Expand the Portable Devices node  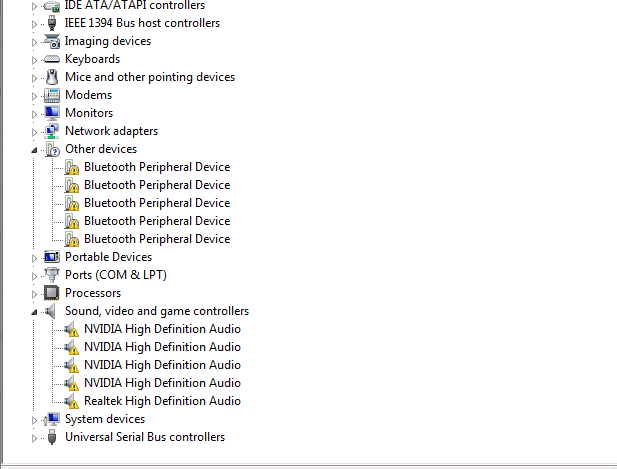point(34,258)
